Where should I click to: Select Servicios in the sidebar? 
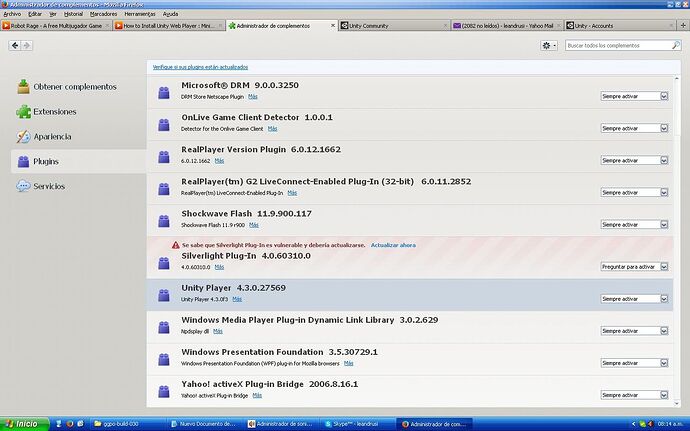pos(41,186)
